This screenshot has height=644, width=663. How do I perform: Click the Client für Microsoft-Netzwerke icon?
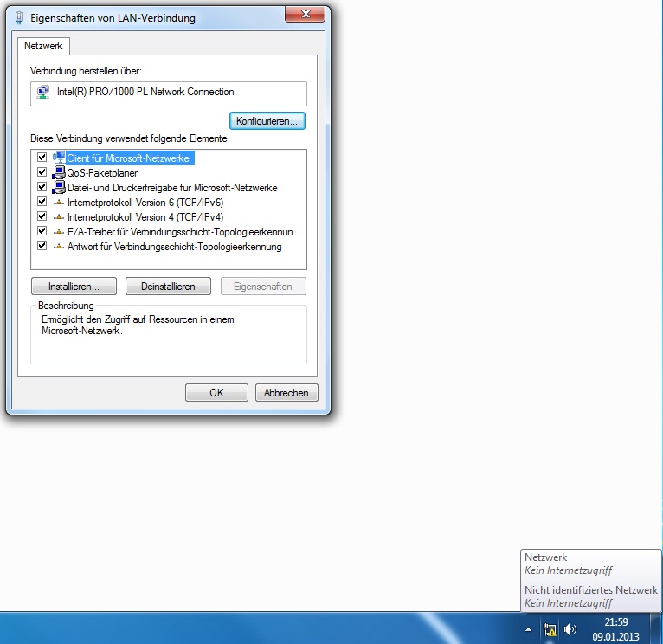(x=59, y=158)
